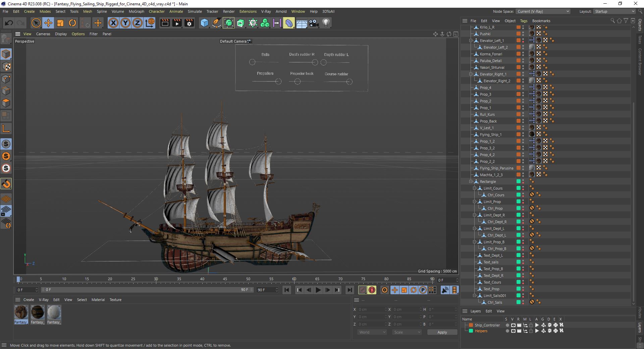Toggle Autokeying record button

[372, 290]
